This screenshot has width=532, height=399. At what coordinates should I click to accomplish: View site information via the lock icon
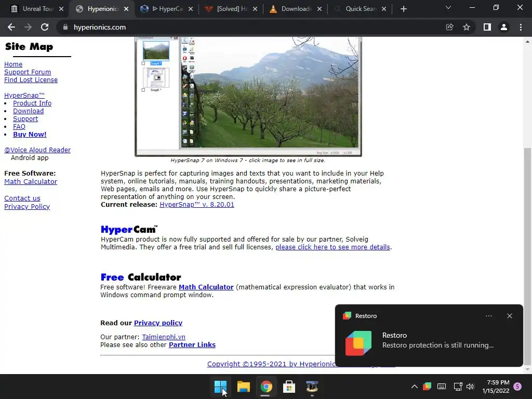coord(65,27)
